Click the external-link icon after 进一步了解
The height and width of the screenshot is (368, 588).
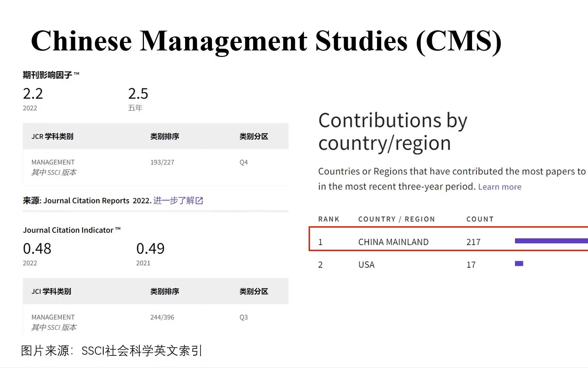199,201
